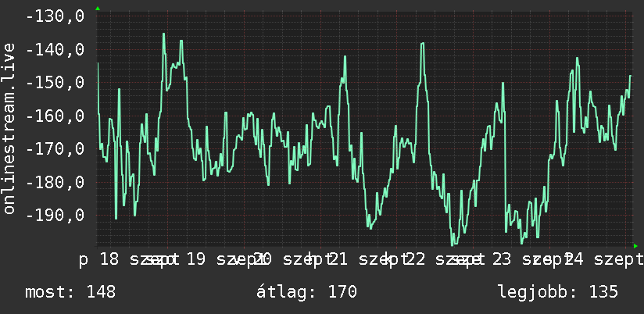Click the -180,0 axis label

click(x=55, y=182)
